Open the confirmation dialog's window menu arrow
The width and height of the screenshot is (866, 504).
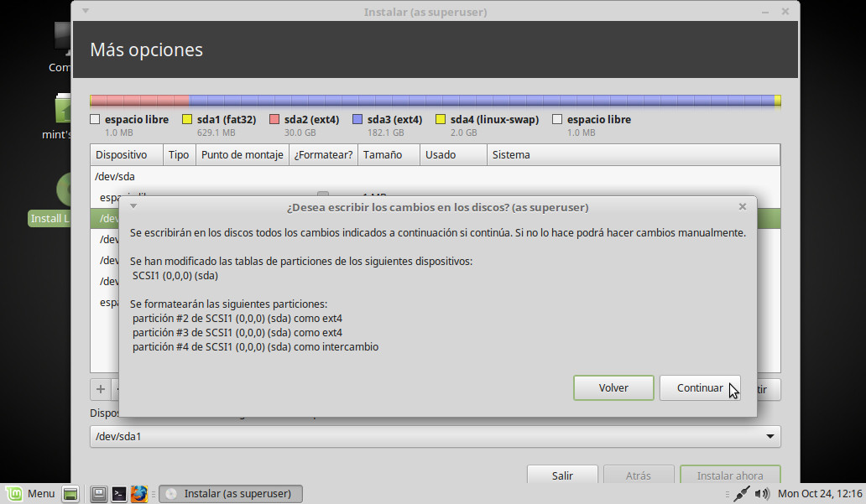point(133,206)
